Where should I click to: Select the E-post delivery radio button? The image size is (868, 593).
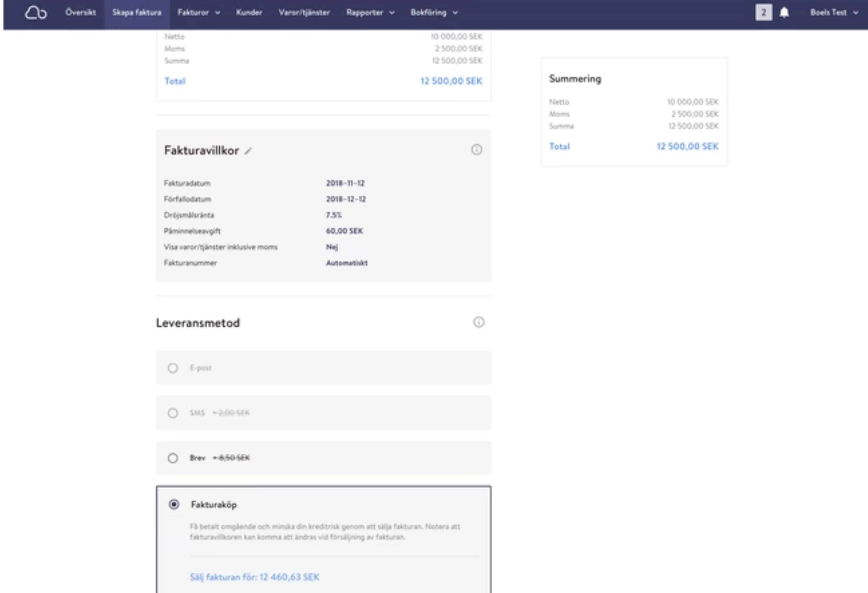click(x=172, y=368)
